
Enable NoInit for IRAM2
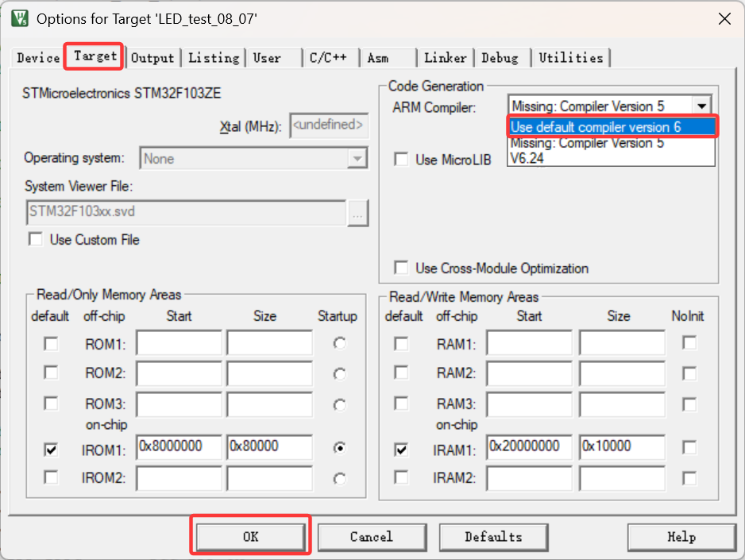[x=689, y=478]
